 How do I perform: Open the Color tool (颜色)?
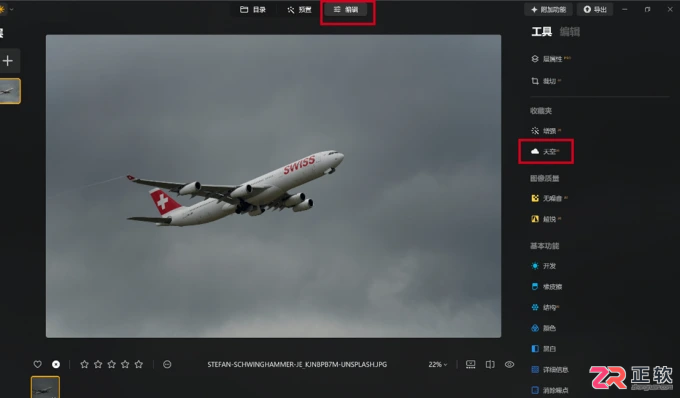pos(544,328)
